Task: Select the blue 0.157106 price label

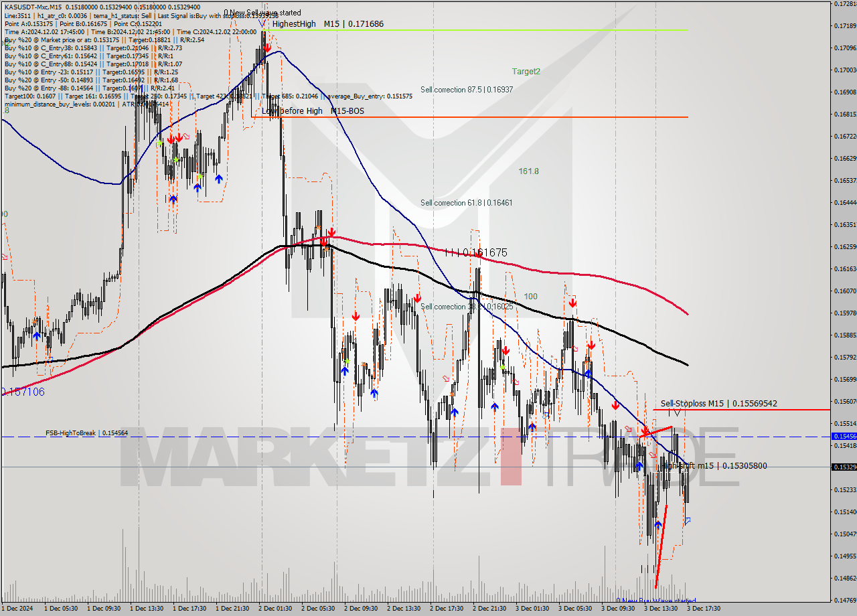Action: [x=23, y=392]
